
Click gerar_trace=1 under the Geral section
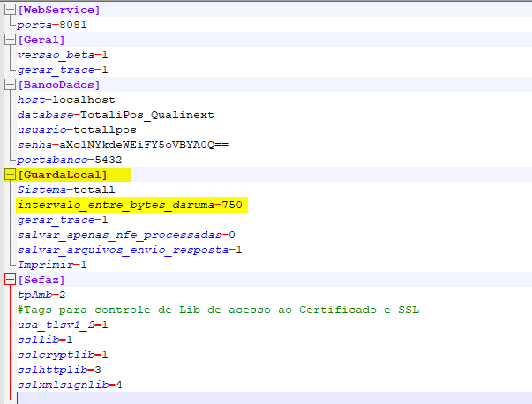(63, 70)
